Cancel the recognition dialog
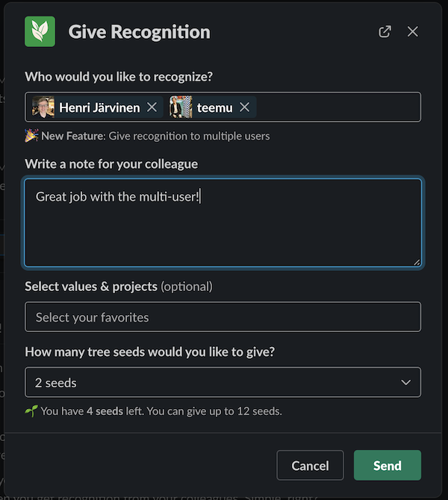448x500 pixels. click(310, 465)
